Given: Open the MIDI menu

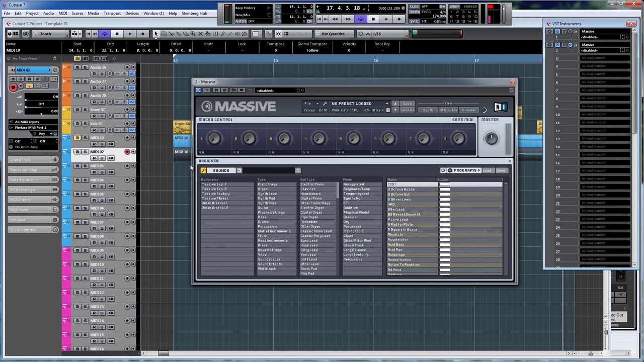Looking at the screenshot, I should [x=63, y=13].
